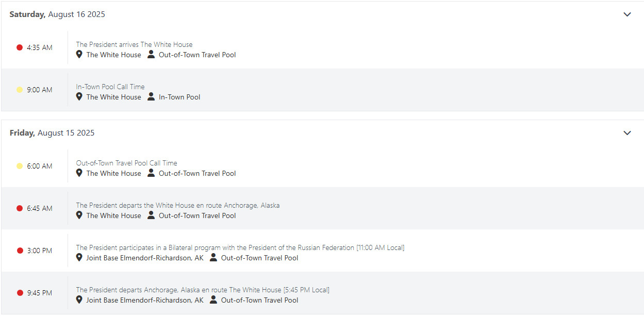Click person icon beside In-Town Pool

[x=151, y=97]
